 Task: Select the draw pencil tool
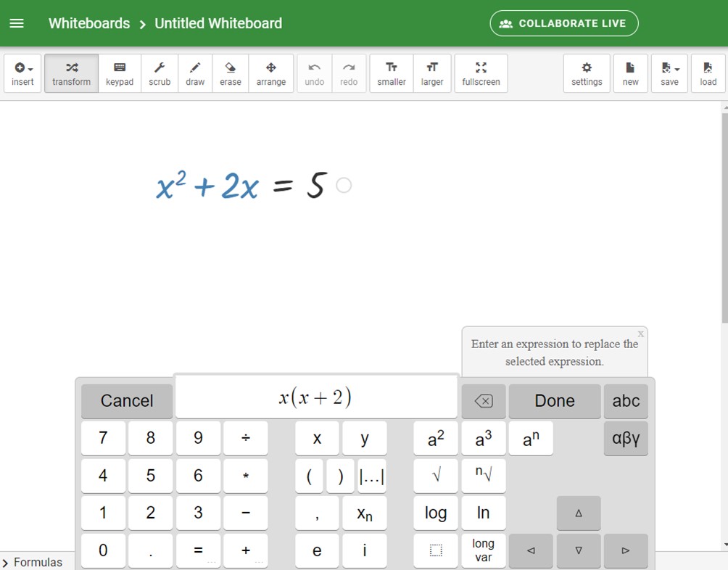(x=195, y=73)
